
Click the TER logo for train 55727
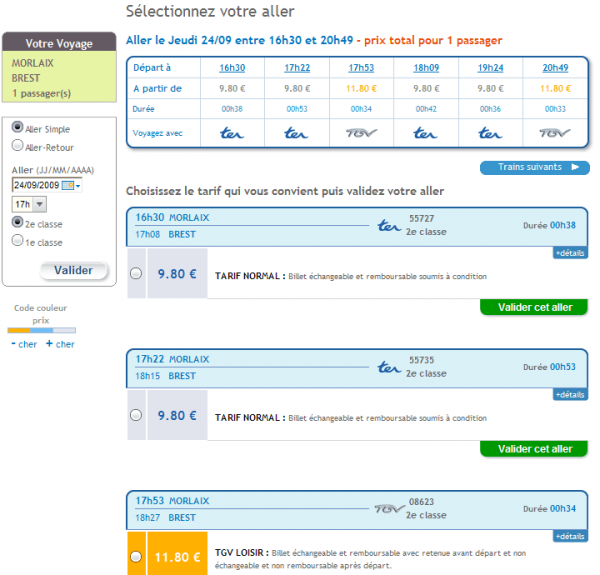click(389, 226)
